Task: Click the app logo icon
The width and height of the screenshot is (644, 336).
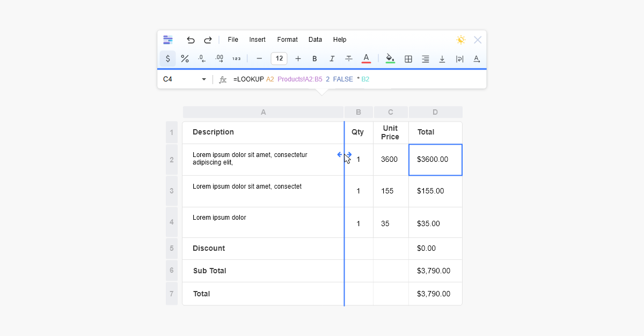Action: (x=168, y=40)
